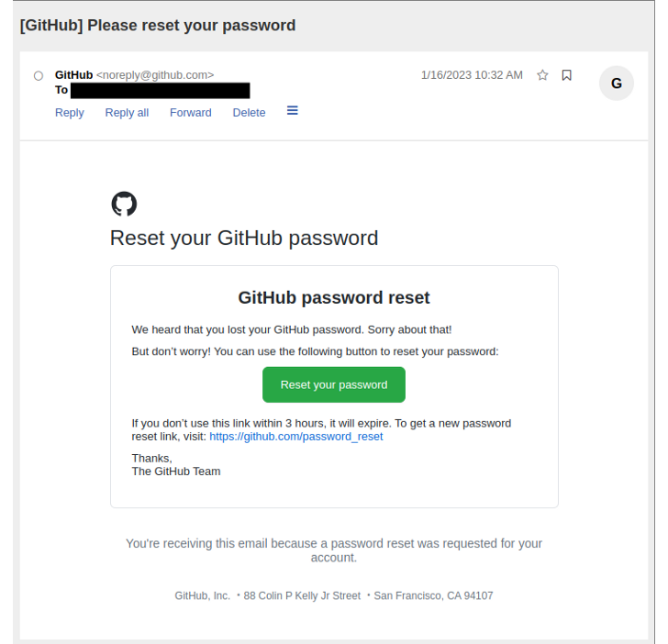Viewport: 668px width, 644px height.
Task: Open the more actions hamburger menu
Action: pos(293,110)
